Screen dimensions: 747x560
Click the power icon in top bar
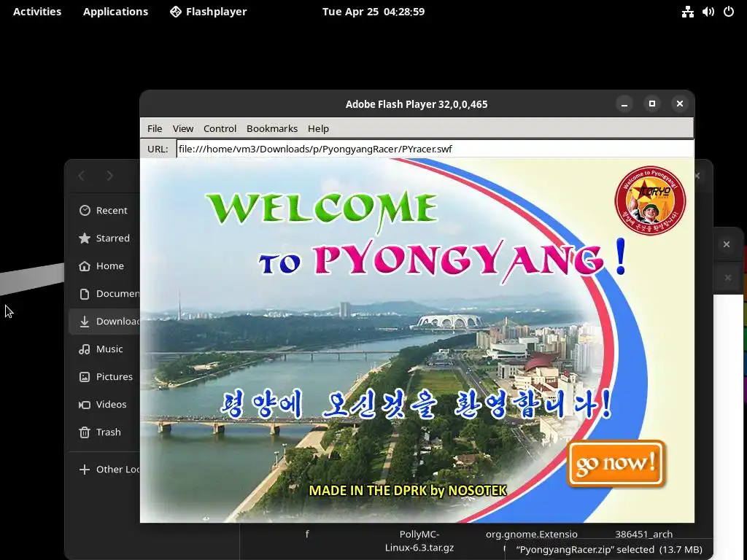tap(729, 12)
